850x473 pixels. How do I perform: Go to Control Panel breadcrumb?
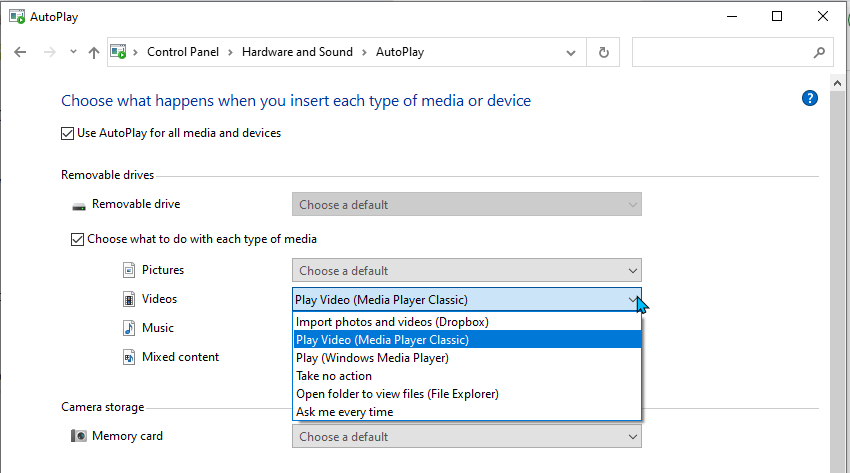(x=184, y=52)
